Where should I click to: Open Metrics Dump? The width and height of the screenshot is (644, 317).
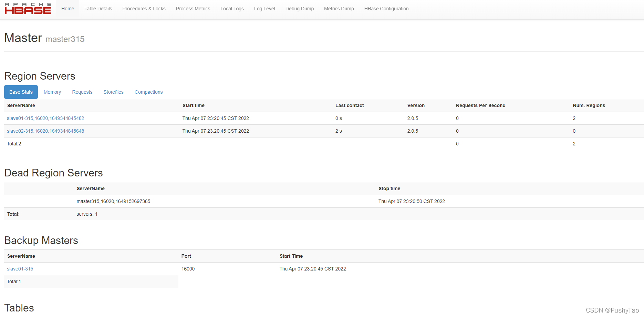tap(339, 9)
